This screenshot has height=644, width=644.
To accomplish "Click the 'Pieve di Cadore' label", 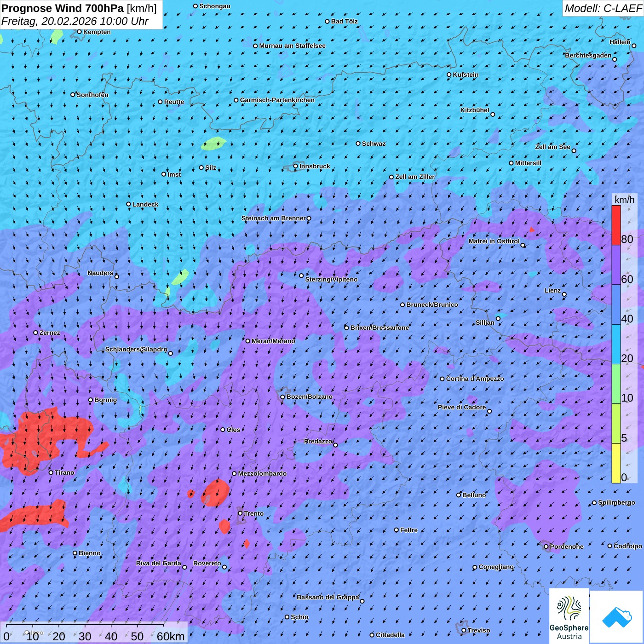I will pyautogui.click(x=462, y=407).
